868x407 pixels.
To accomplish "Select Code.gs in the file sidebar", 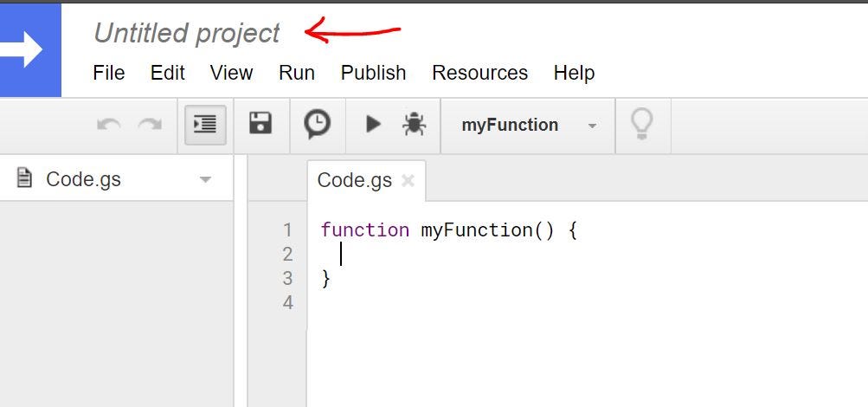I will (x=84, y=179).
